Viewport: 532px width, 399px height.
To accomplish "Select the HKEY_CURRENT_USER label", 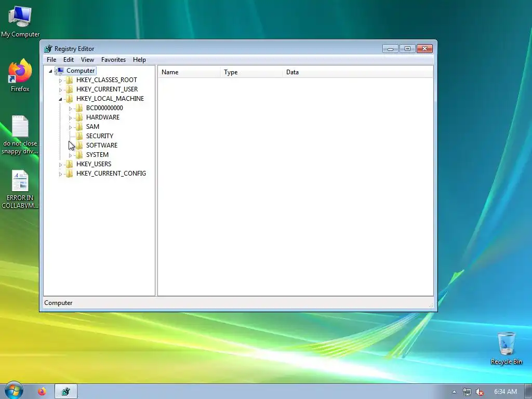I will (107, 89).
